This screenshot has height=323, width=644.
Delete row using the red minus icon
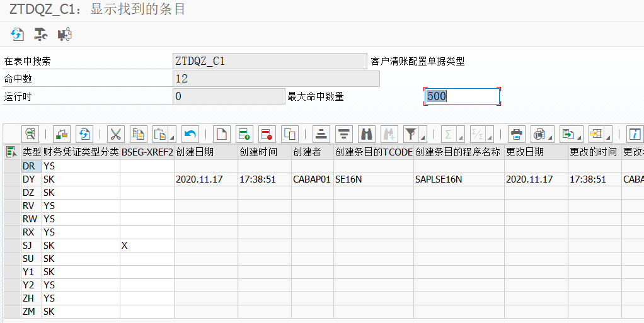pyautogui.click(x=267, y=134)
